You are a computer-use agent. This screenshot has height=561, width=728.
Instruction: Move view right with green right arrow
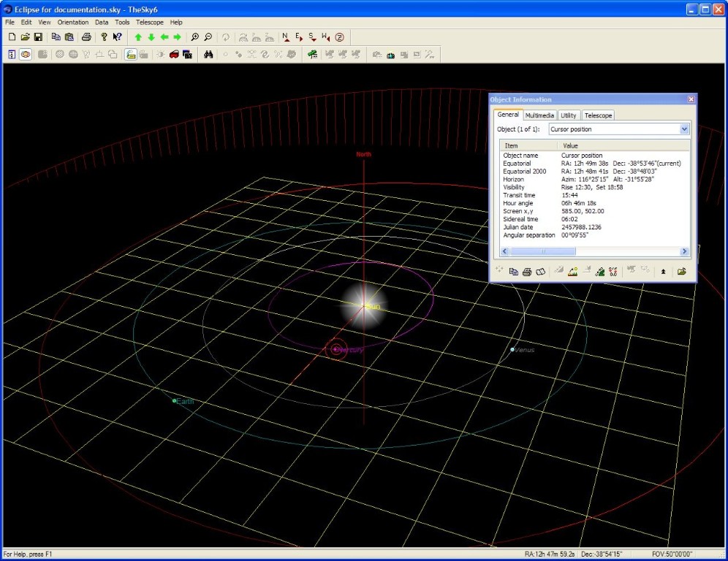click(x=178, y=37)
